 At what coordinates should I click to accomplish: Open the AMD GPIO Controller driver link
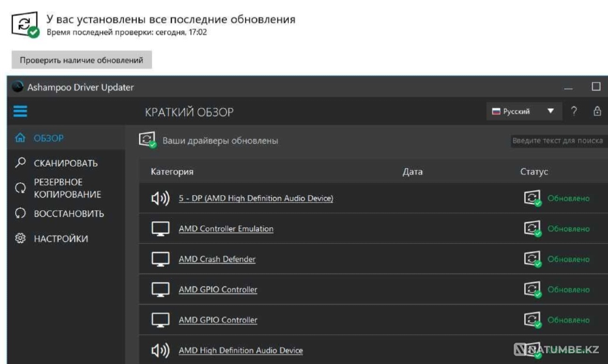[218, 289]
